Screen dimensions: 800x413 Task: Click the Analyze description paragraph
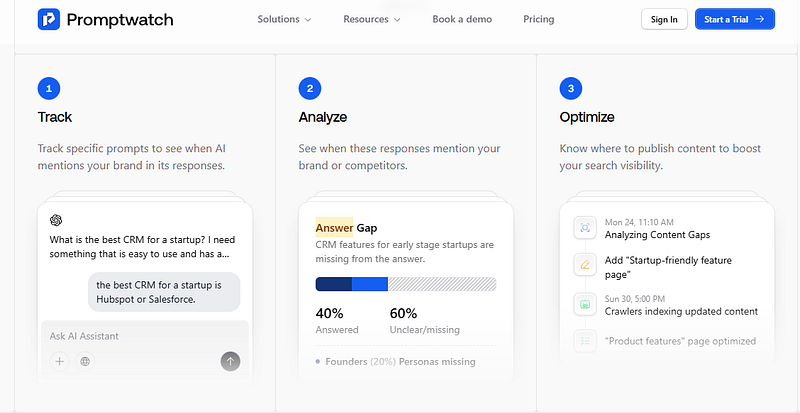399,157
